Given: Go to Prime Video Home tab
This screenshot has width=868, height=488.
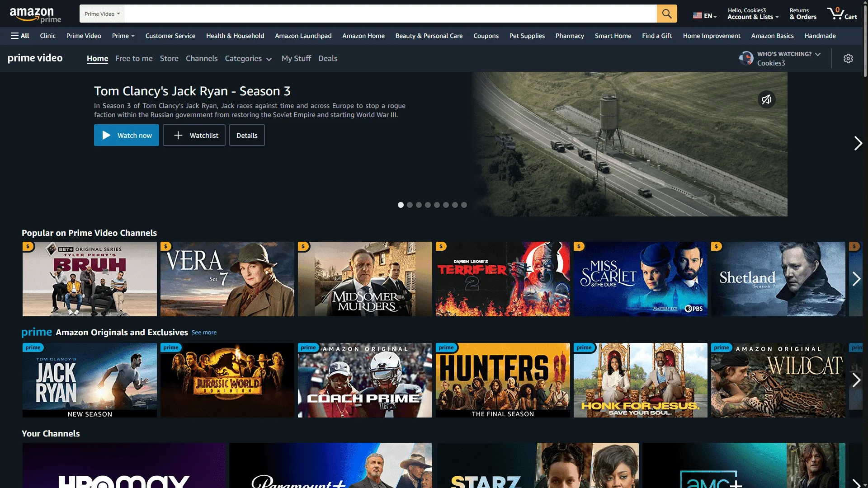Looking at the screenshot, I should coord(98,58).
